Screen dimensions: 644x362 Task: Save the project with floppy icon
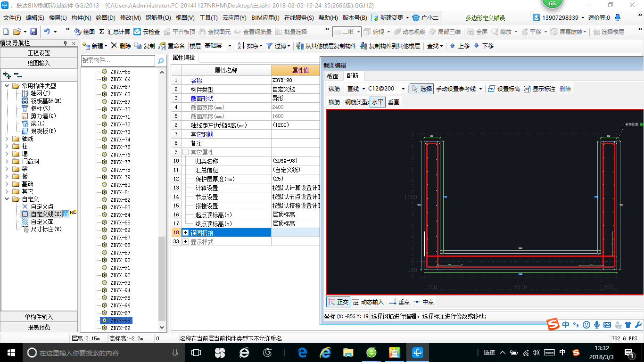pos(33,32)
